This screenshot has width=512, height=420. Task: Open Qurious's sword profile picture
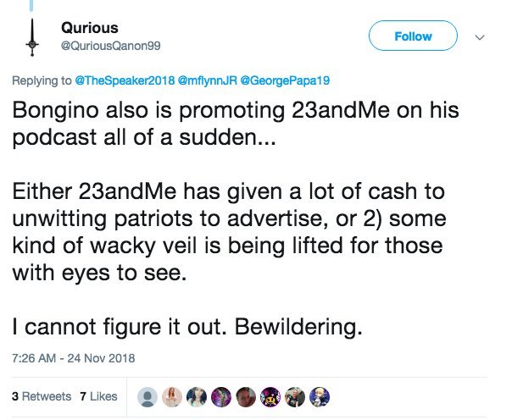point(33,36)
